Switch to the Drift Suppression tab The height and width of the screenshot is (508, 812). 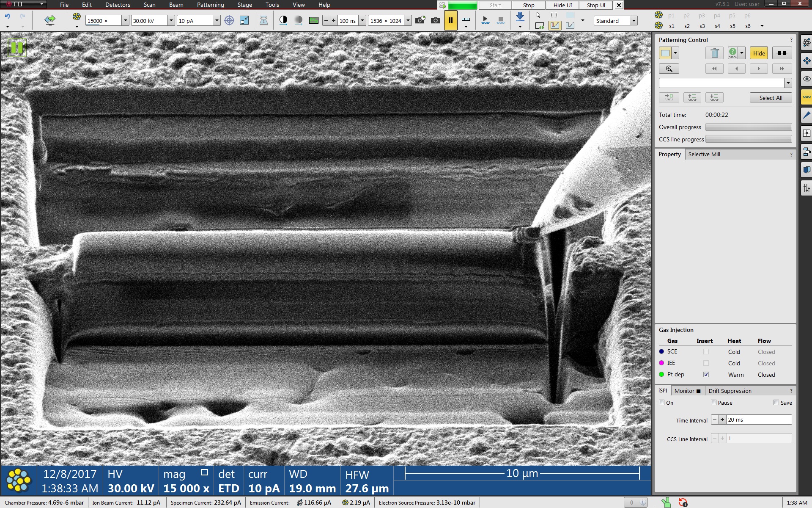pyautogui.click(x=730, y=391)
